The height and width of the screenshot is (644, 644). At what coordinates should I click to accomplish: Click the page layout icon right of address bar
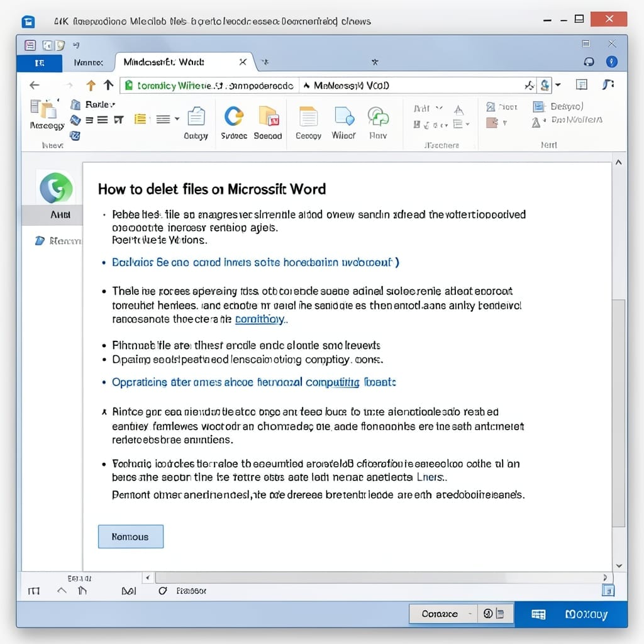581,85
